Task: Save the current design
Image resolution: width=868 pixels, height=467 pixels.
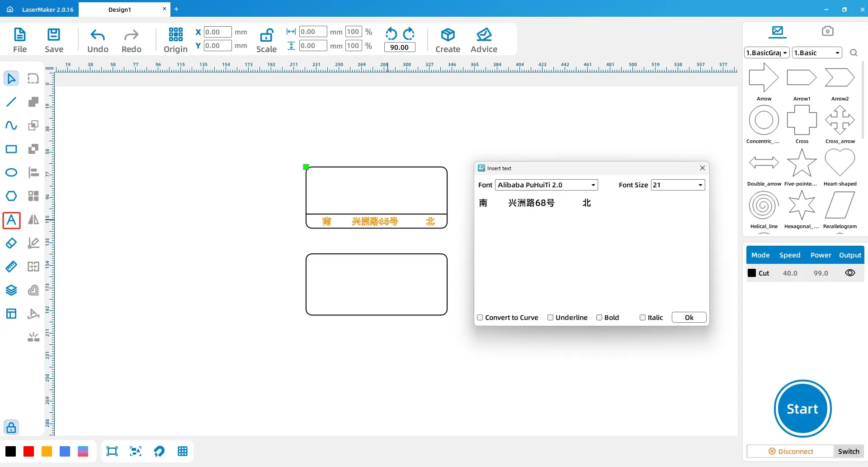Action: 54,40
